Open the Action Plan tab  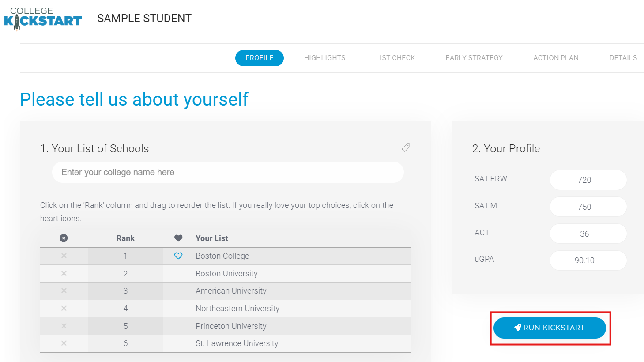point(556,58)
